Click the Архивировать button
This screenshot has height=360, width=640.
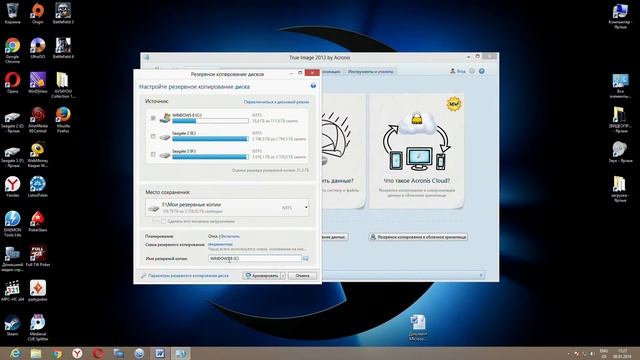tap(262, 276)
